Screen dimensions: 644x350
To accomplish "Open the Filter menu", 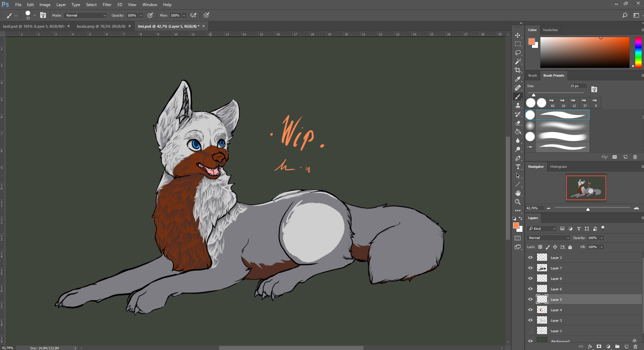I will (107, 5).
